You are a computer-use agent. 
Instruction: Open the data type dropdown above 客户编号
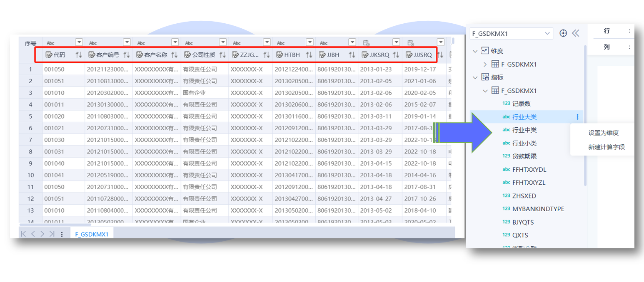(x=127, y=42)
